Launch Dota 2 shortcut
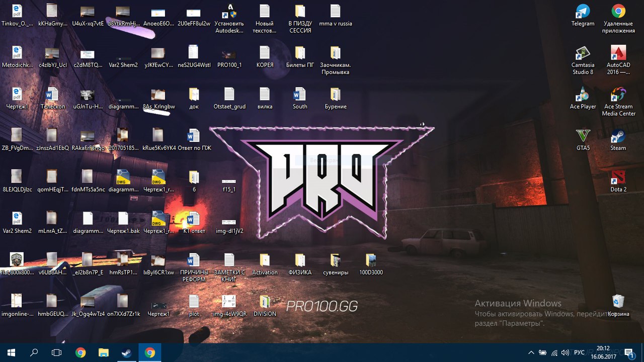Screen dimensions: 644x362 point(618,182)
